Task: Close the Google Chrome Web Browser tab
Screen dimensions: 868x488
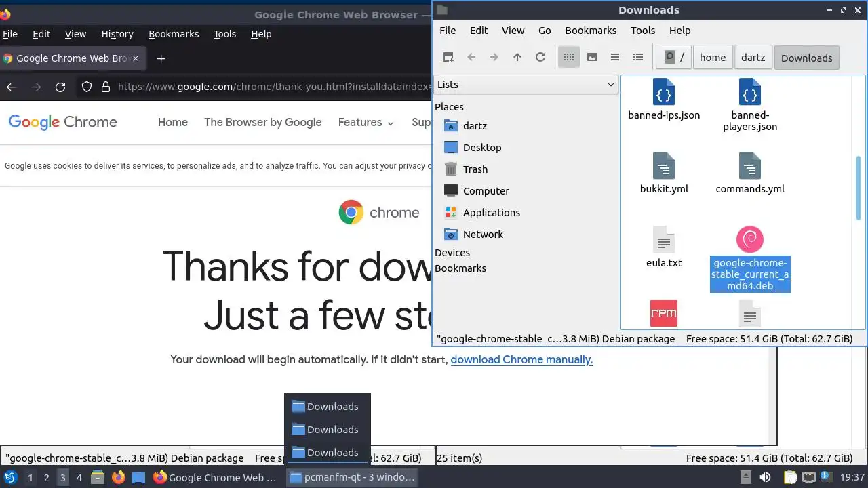Action: click(136, 58)
